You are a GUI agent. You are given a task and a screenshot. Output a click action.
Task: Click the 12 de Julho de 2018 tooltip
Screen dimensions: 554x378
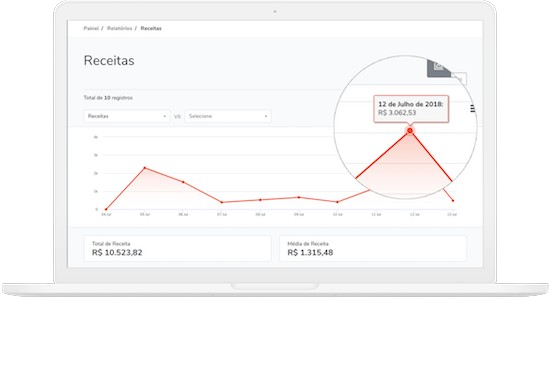pos(411,109)
